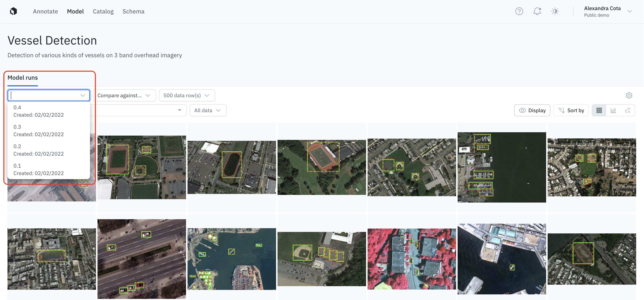Toggle the light/dark theme icon
This screenshot has width=644, height=300.
pyautogui.click(x=555, y=11)
